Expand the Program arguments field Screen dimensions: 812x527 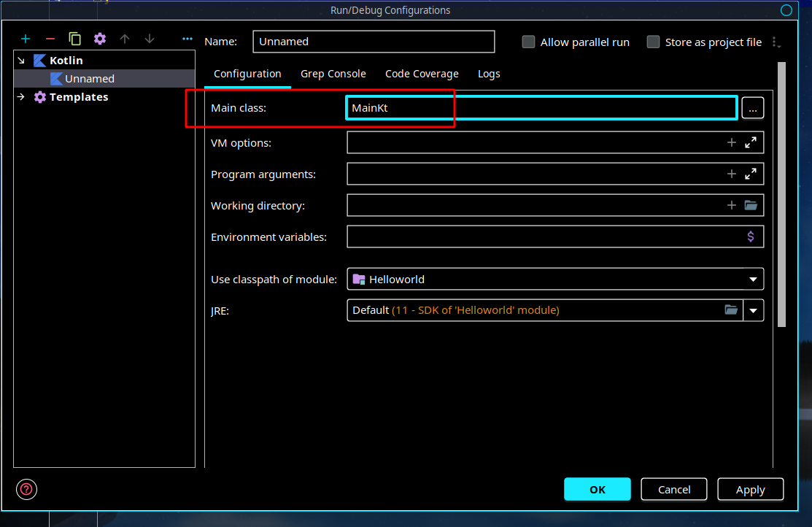tap(751, 174)
